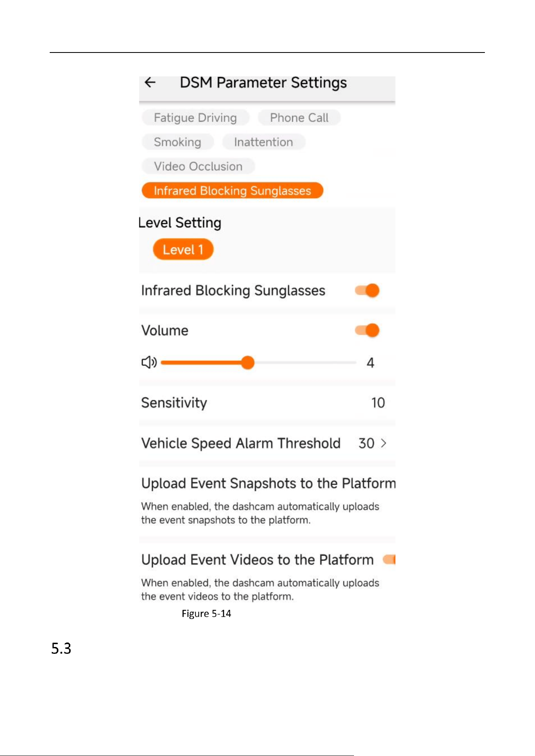
Task: Tap the Upload Event Snapshots to the Platform row
Action: coord(267,501)
